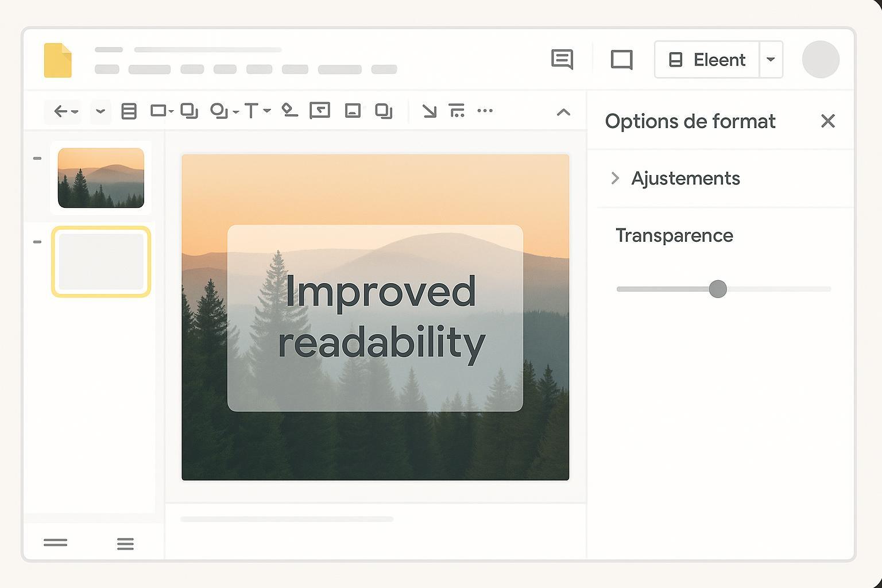The height and width of the screenshot is (588, 882).
Task: Click the Transparence slider handle
Action: (x=717, y=289)
